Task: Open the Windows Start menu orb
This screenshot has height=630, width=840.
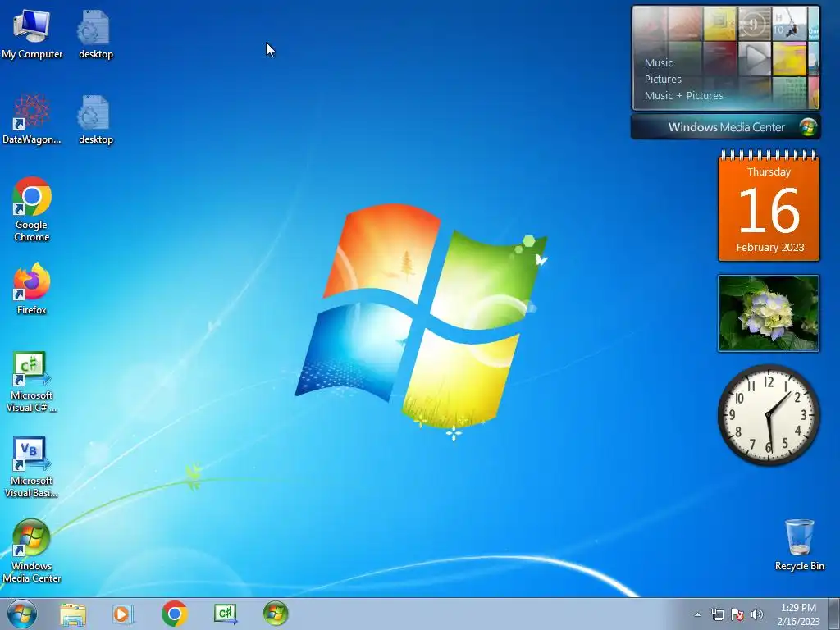Action: click(22, 614)
